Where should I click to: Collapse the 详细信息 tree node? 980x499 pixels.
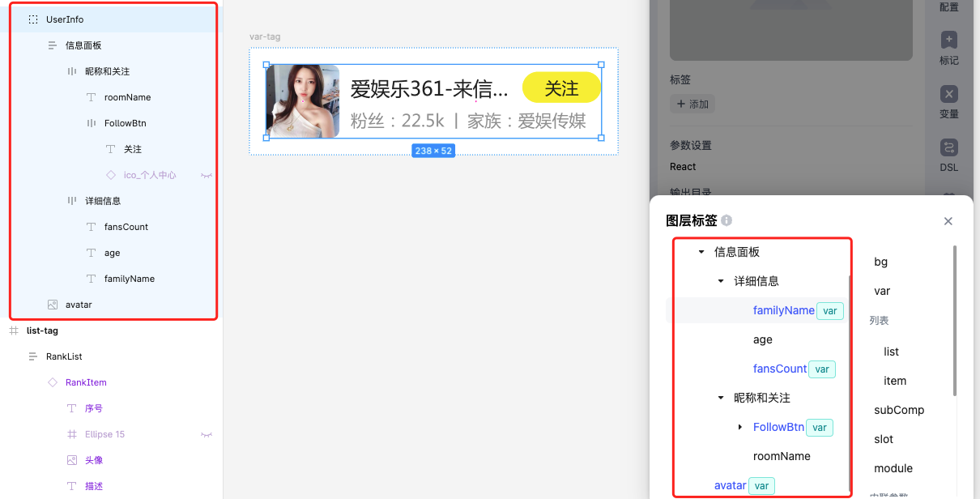pos(721,282)
